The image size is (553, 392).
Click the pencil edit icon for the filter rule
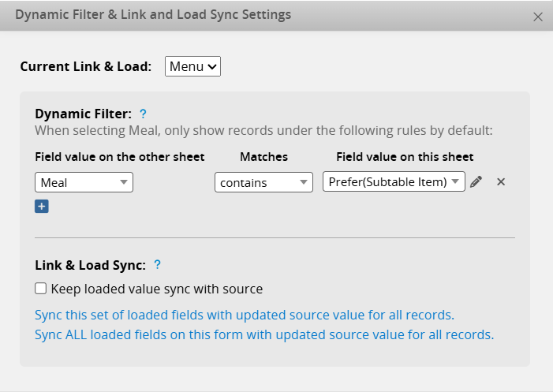476,182
